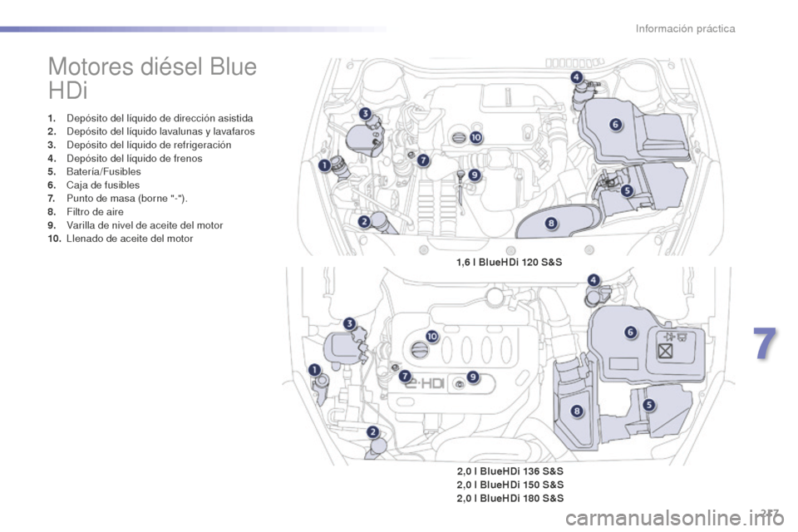Click marker 3 in the 2,0 l BlueHDi diagram
The width and height of the screenshot is (798, 532).
pyautogui.click(x=350, y=324)
